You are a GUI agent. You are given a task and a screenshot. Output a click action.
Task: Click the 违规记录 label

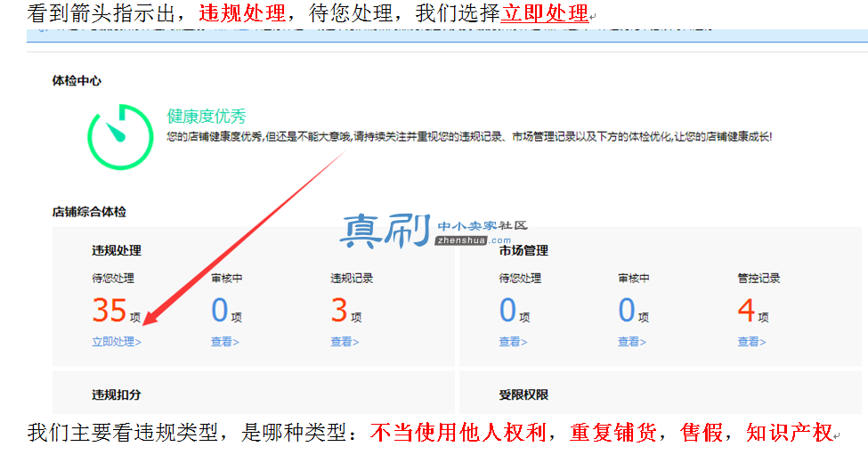(352, 279)
